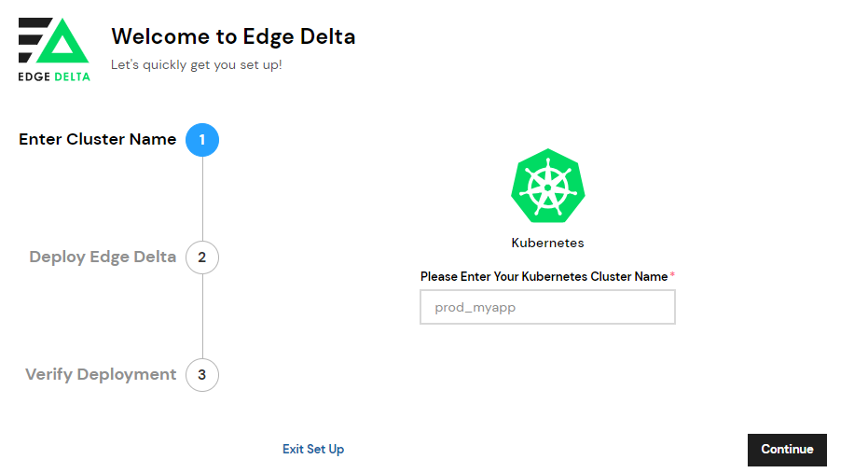Click the green Kubernetes wheel icon
The width and height of the screenshot is (868, 473).
pyautogui.click(x=547, y=186)
